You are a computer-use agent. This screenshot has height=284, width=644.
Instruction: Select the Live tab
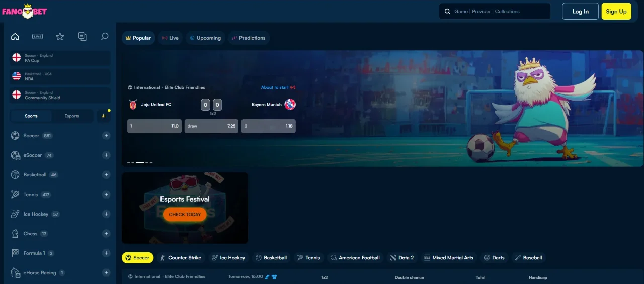pos(170,38)
